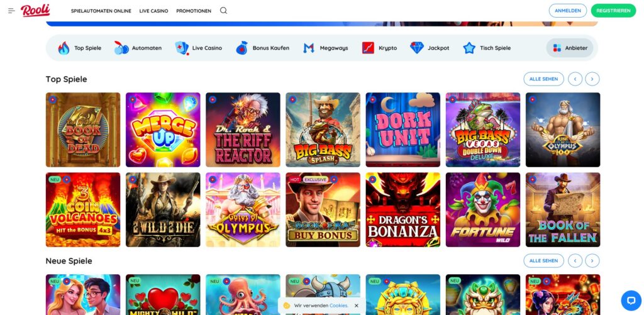644x315 pixels.
Task: Close the cookie notice
Action: click(357, 306)
